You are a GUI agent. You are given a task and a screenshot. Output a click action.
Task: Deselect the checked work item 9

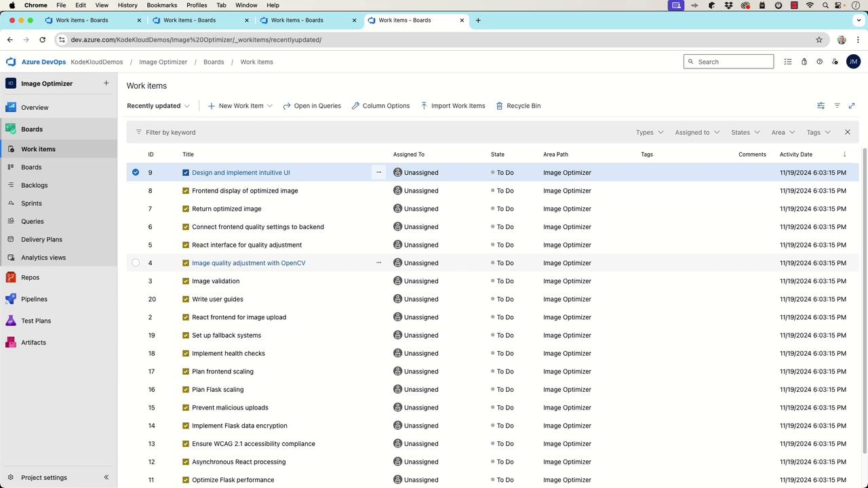coord(136,172)
